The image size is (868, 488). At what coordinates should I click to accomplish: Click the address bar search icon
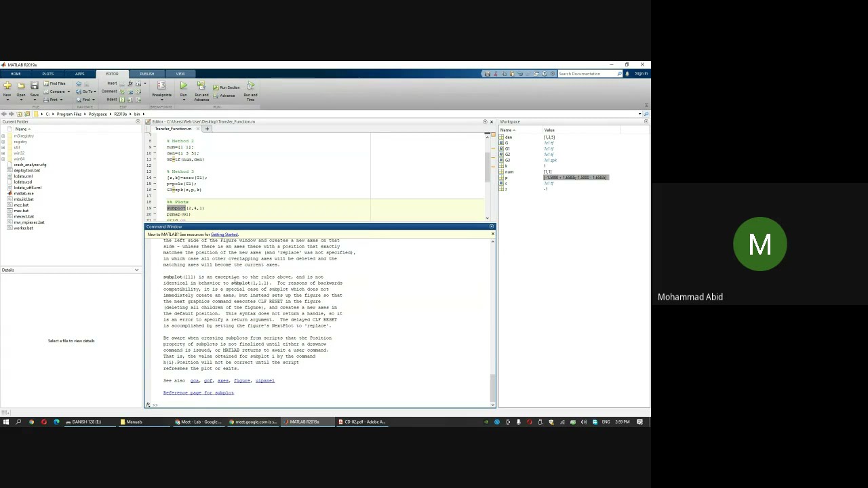tap(646, 114)
